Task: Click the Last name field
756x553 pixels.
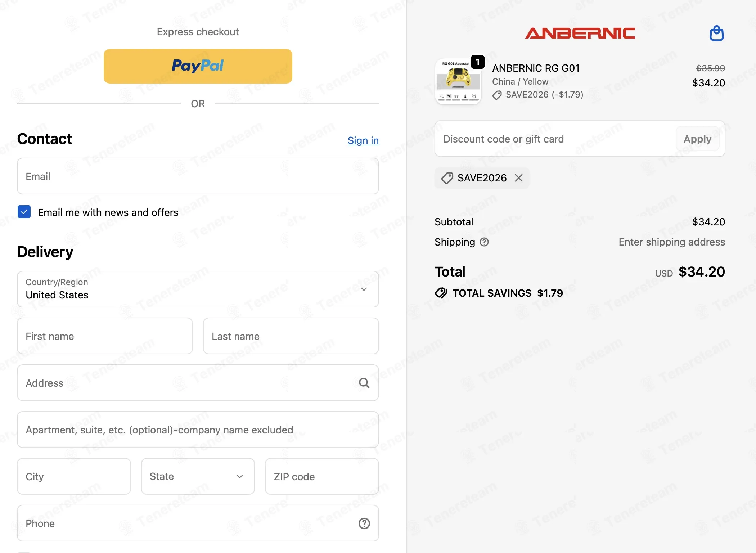Action: point(291,336)
